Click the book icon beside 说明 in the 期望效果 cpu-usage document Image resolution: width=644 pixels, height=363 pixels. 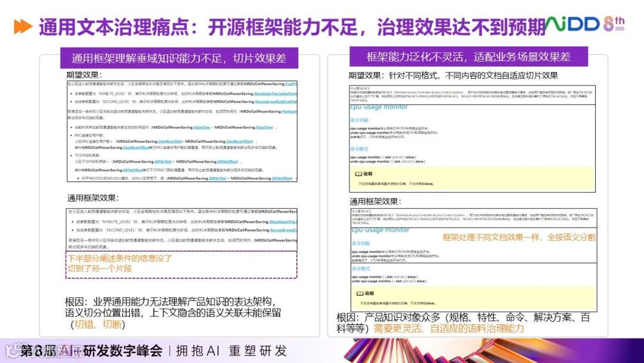pos(358,174)
